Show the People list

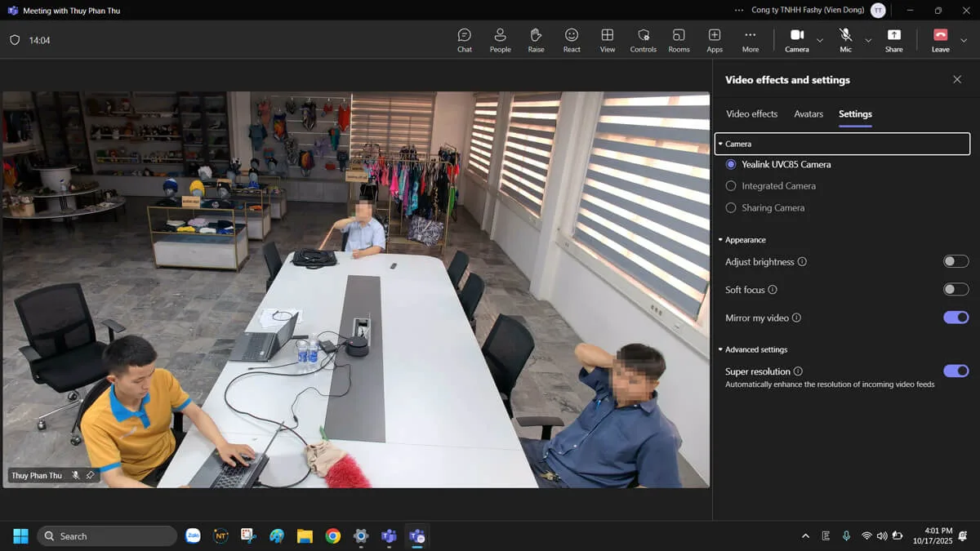pyautogui.click(x=500, y=39)
